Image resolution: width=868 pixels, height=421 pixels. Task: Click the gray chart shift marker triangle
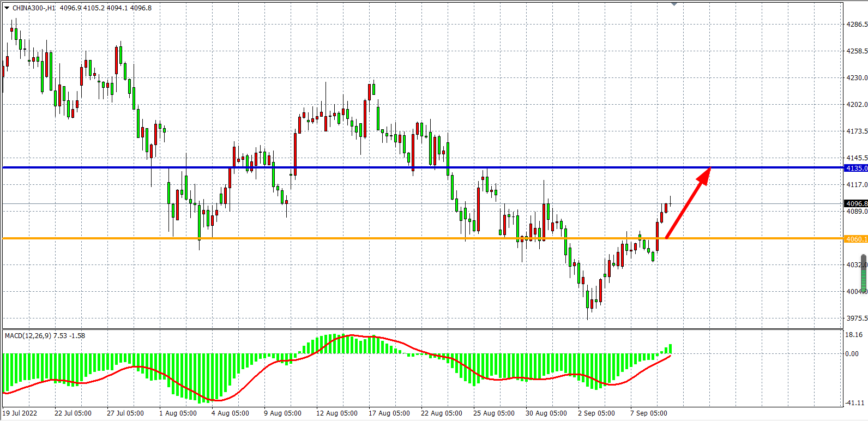click(674, 4)
